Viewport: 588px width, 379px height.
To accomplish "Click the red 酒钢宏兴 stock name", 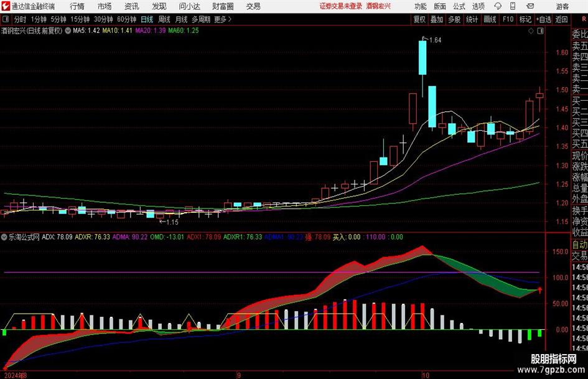I will [x=378, y=6].
